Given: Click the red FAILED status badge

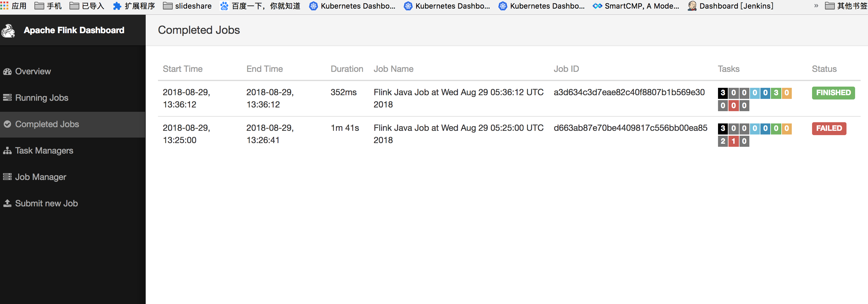Looking at the screenshot, I should [829, 128].
